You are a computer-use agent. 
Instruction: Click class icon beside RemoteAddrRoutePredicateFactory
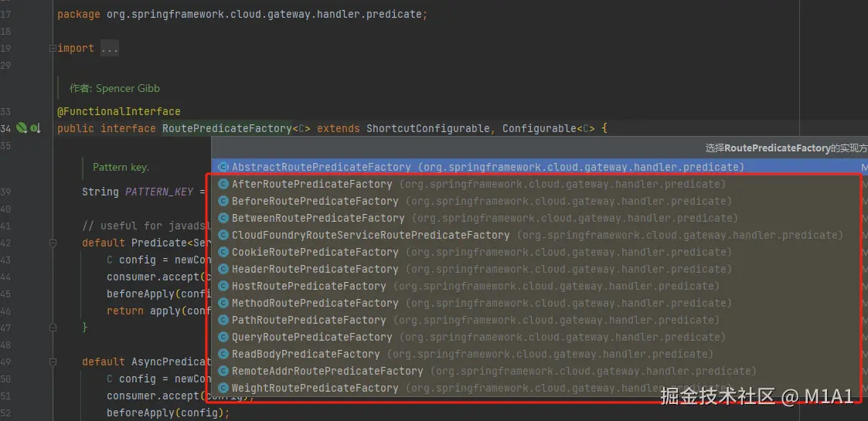223,372
